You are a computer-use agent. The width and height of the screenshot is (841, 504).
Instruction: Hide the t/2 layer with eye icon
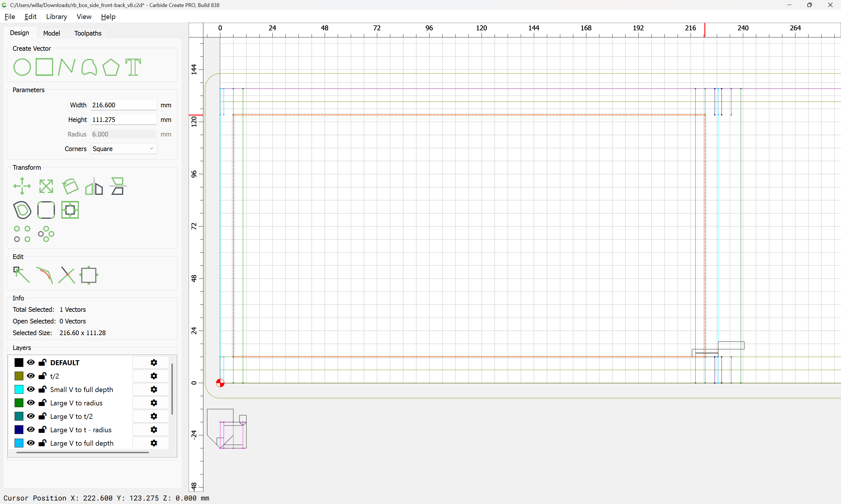31,376
